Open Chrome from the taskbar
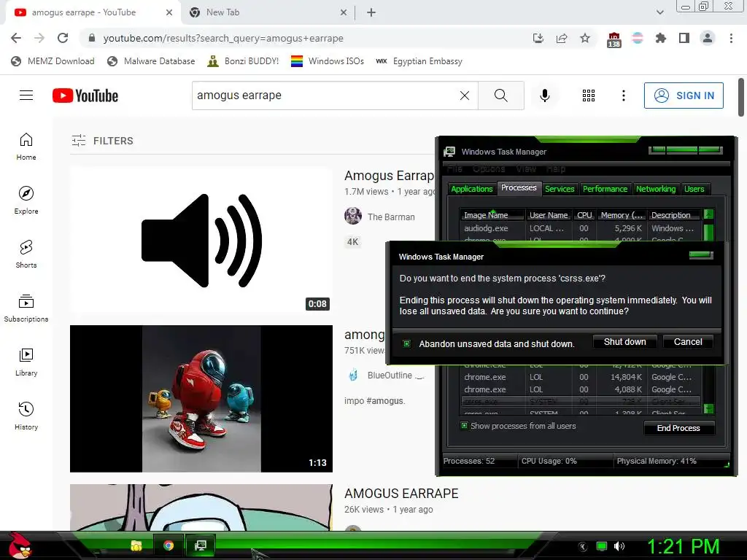The image size is (747, 560). point(169,545)
